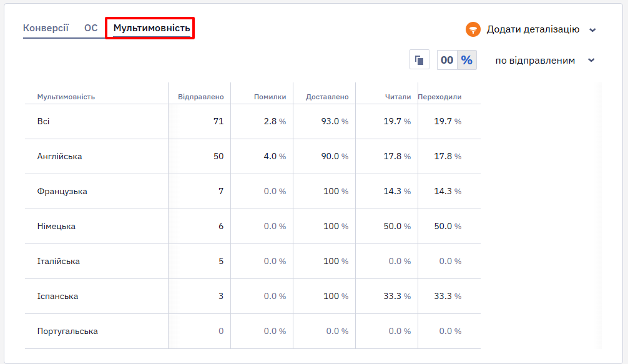Sort by the Відправлено column header
The height and width of the screenshot is (364, 628).
click(x=200, y=97)
